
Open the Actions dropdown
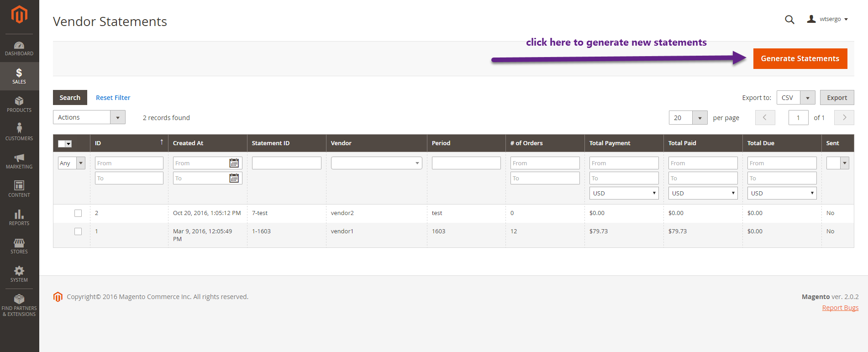(x=89, y=117)
